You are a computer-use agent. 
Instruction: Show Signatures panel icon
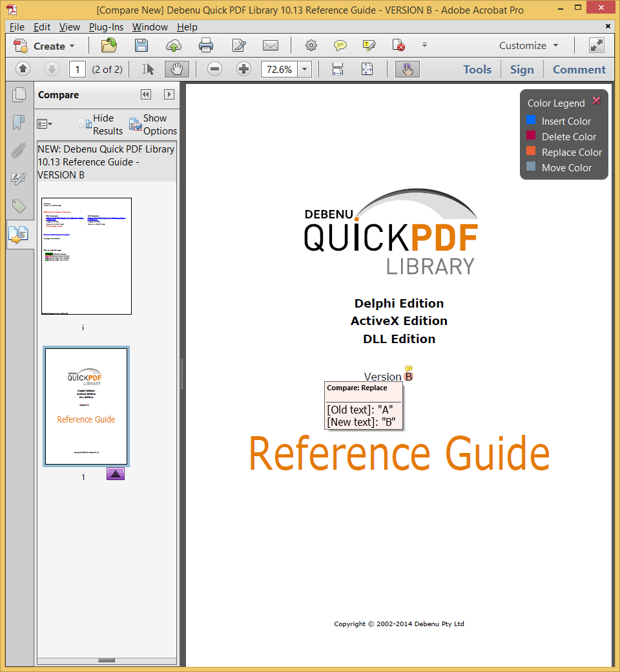click(19, 178)
